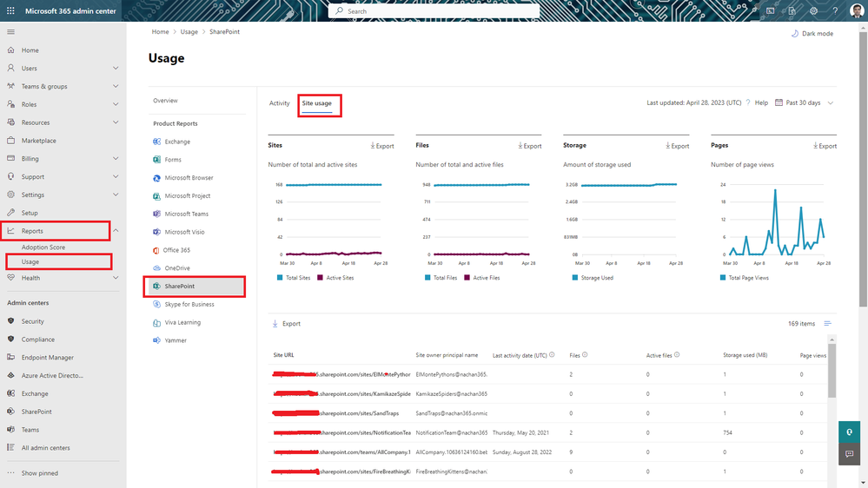Export the Files chart

530,146
